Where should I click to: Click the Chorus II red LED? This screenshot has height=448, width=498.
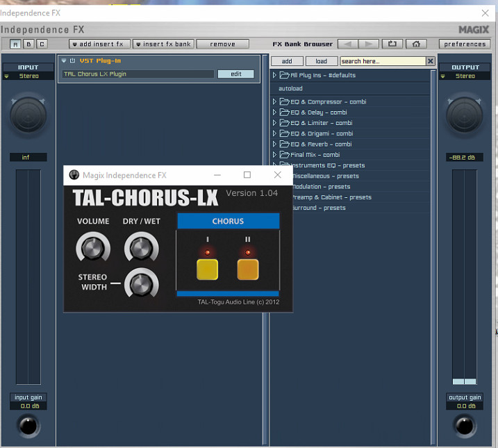click(x=248, y=253)
